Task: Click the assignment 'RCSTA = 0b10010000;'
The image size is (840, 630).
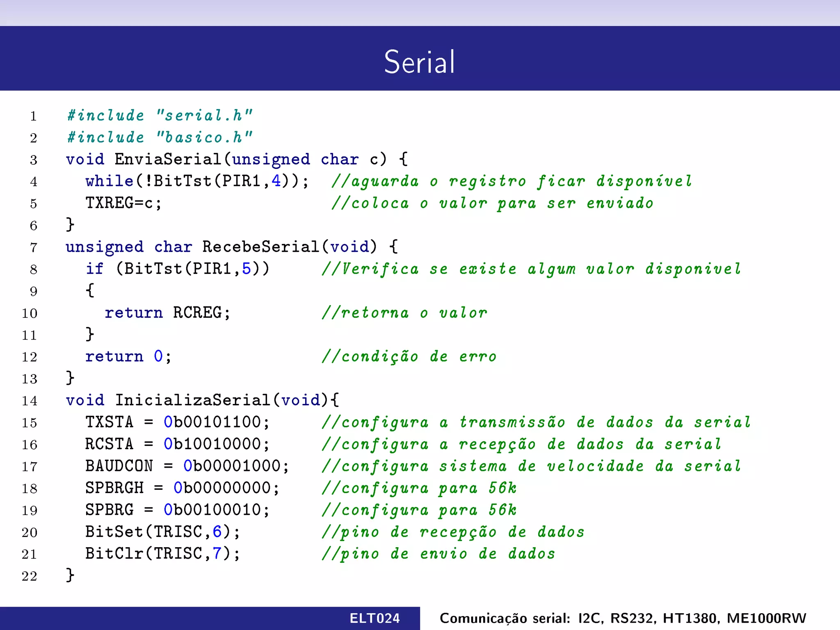Action: tap(177, 444)
